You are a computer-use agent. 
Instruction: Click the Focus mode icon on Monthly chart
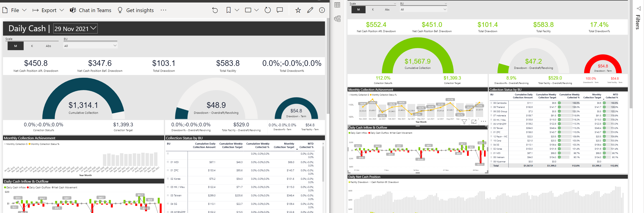[474, 122]
